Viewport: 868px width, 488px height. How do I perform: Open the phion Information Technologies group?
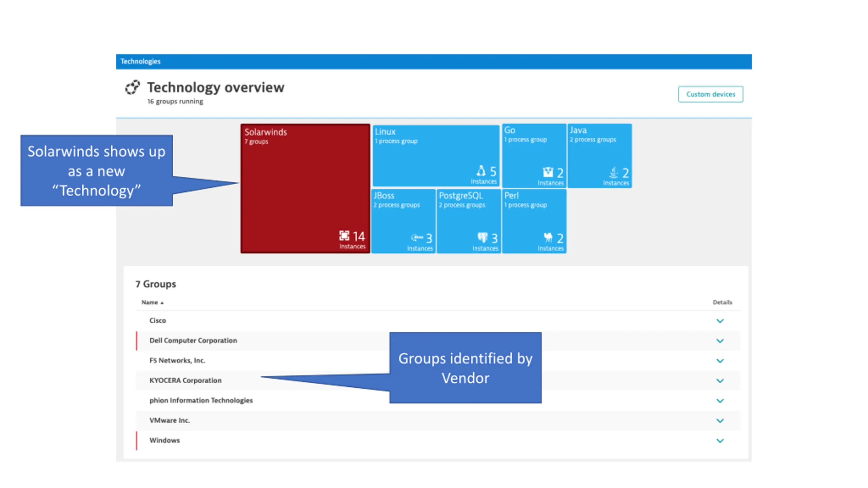(x=201, y=400)
